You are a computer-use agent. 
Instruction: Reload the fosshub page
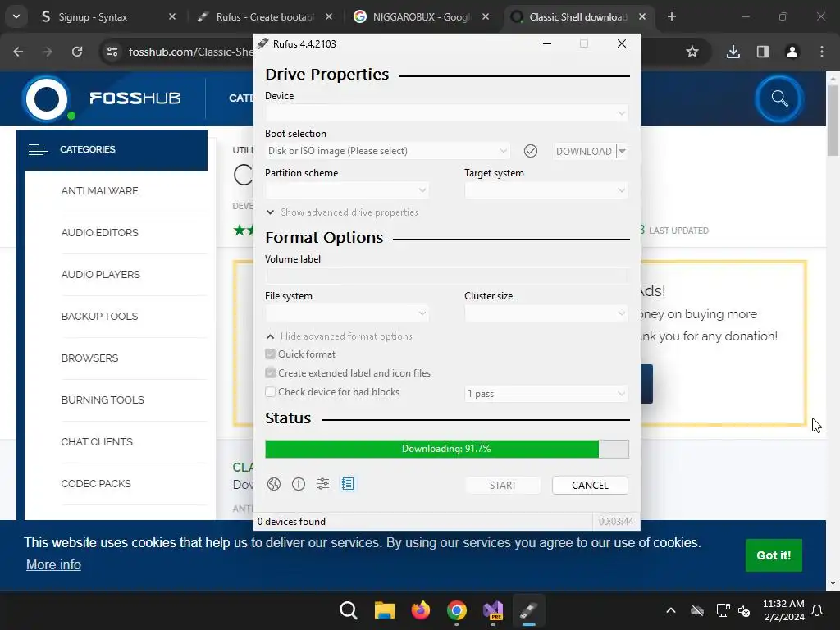point(77,52)
